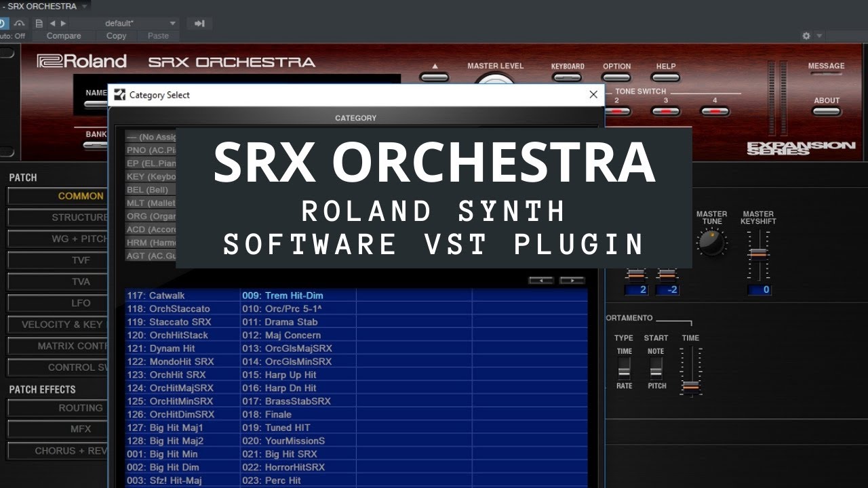Click the MASTER TUNE knob

click(x=711, y=242)
